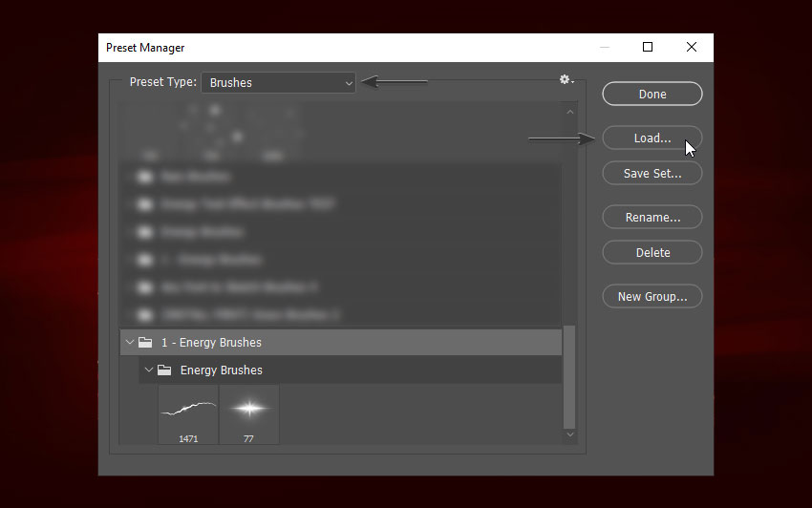Click the Save Set... button
Viewport: 812px width, 508px height.
[652, 174]
